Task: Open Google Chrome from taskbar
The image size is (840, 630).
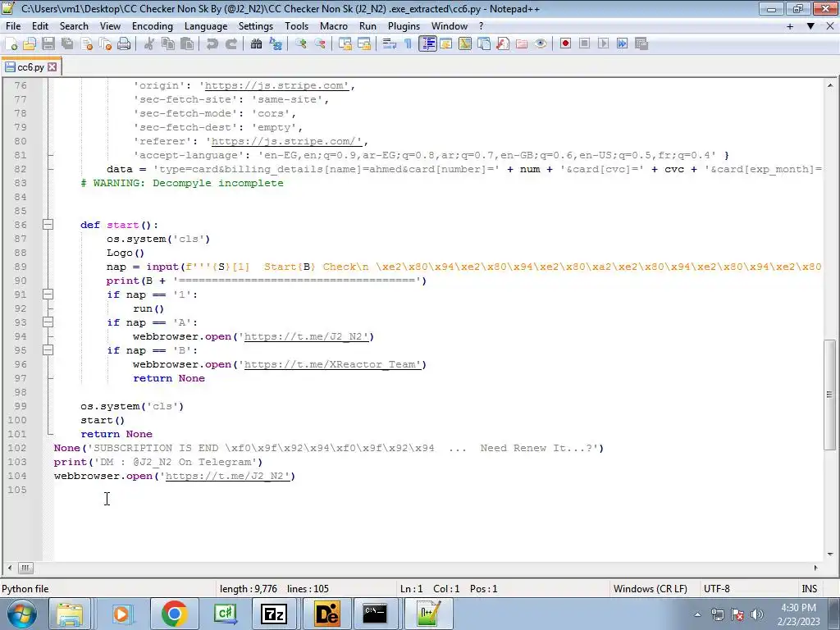Action: click(x=174, y=614)
